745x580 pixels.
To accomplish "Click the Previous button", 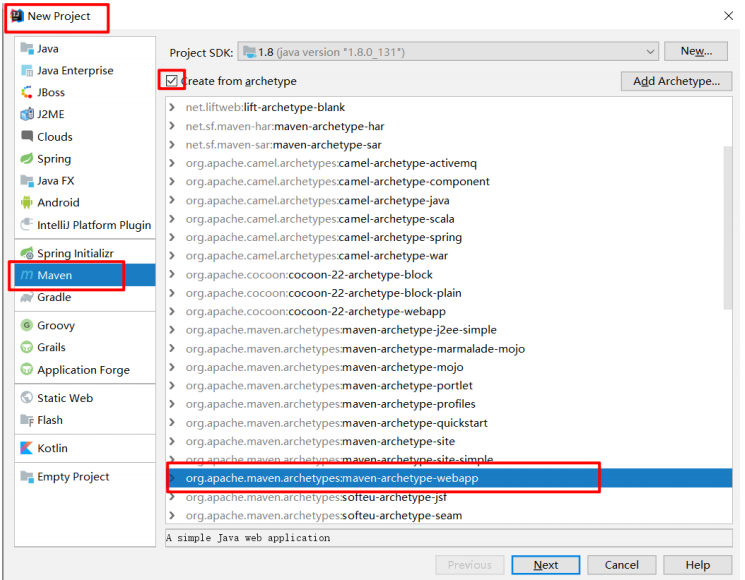I will click(469, 565).
